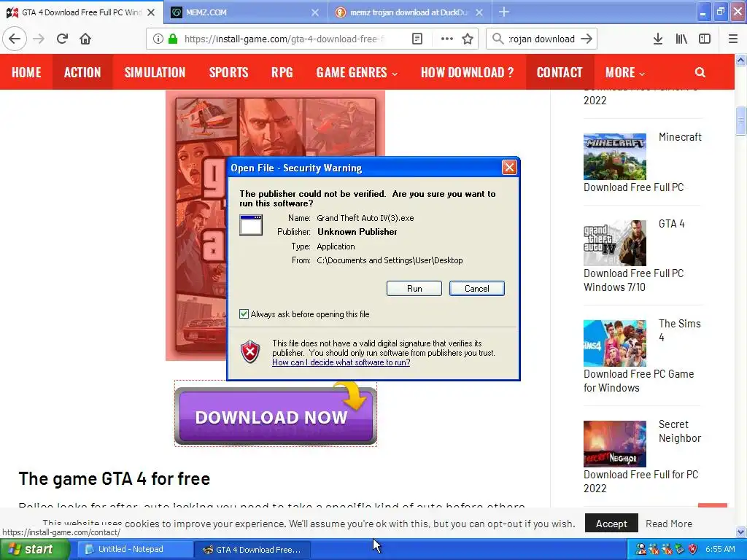Click Cancel in security warning

(477, 289)
